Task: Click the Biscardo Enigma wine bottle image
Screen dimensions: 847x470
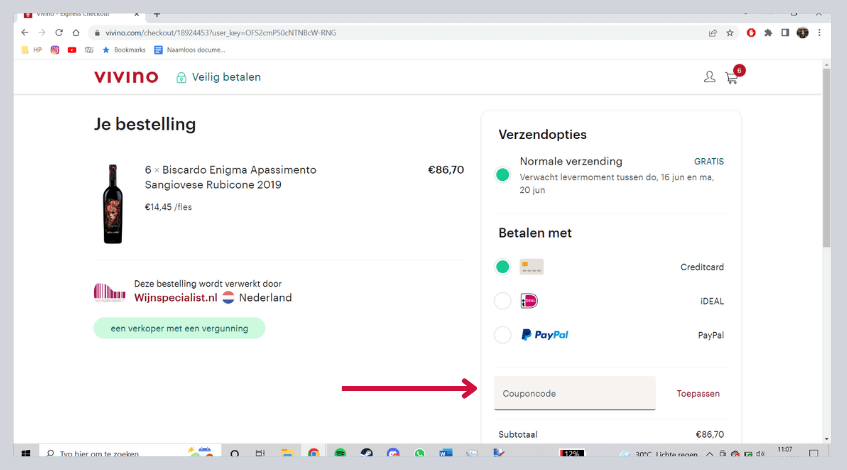Action: (113, 204)
